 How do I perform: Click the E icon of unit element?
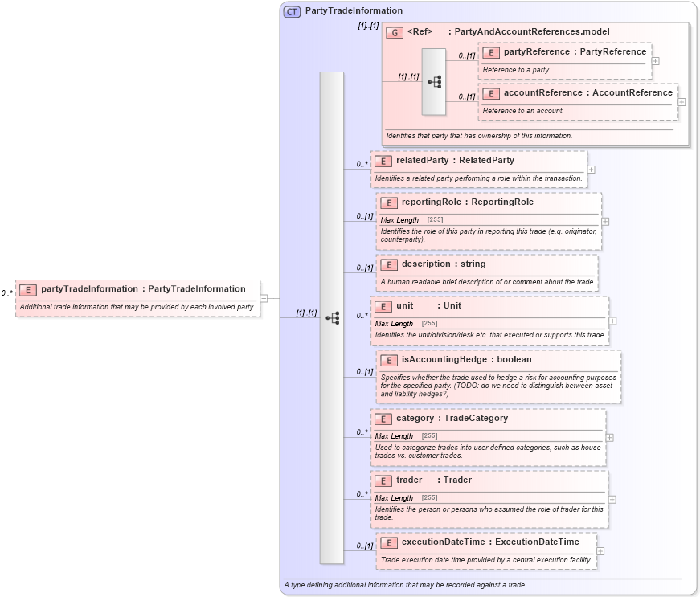coord(383,306)
